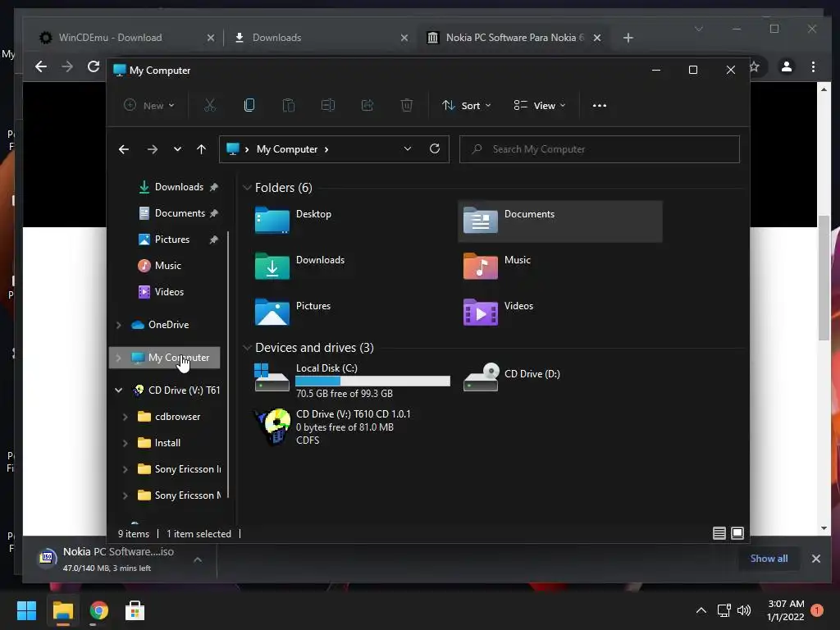Click Show all downloads button

pyautogui.click(x=769, y=558)
